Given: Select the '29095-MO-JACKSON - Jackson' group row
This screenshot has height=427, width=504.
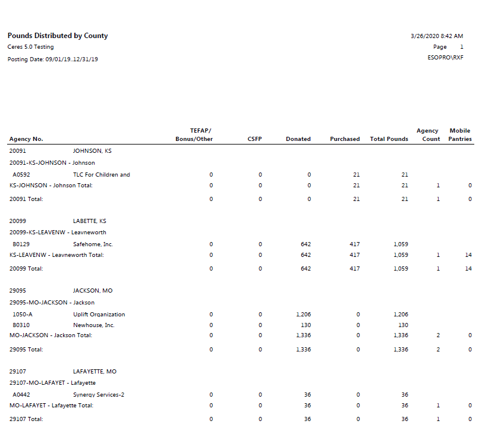Looking at the screenshot, I should click(x=48, y=303).
